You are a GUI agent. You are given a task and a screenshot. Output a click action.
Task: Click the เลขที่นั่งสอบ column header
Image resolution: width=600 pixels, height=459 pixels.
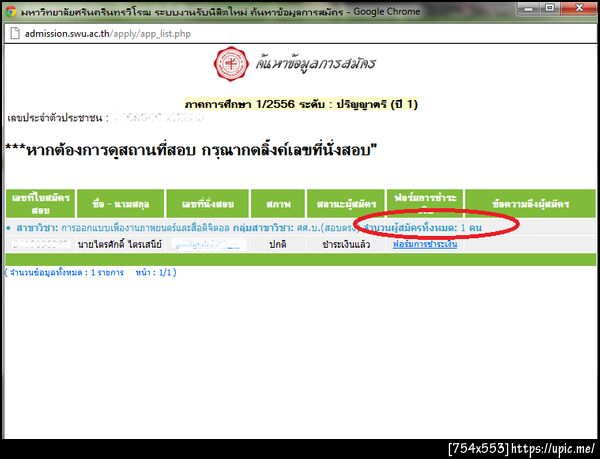tap(207, 203)
